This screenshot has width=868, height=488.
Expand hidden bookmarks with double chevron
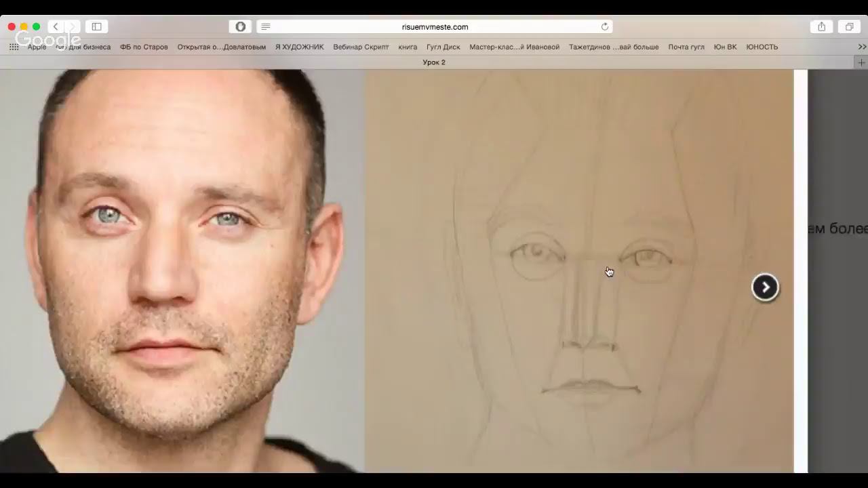click(862, 47)
